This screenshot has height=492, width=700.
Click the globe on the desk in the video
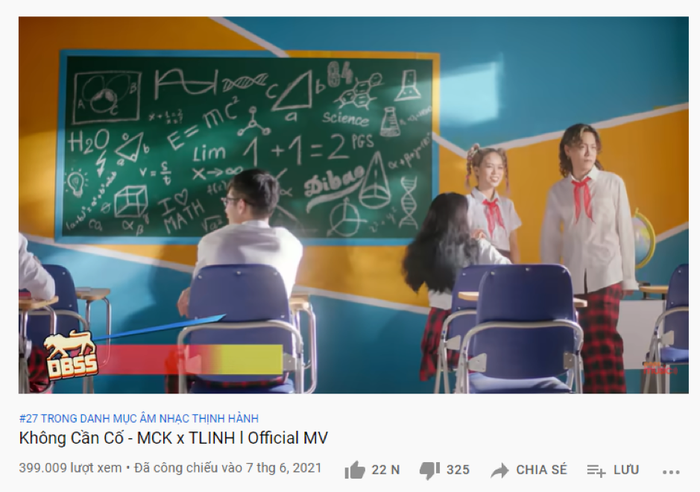click(x=644, y=240)
